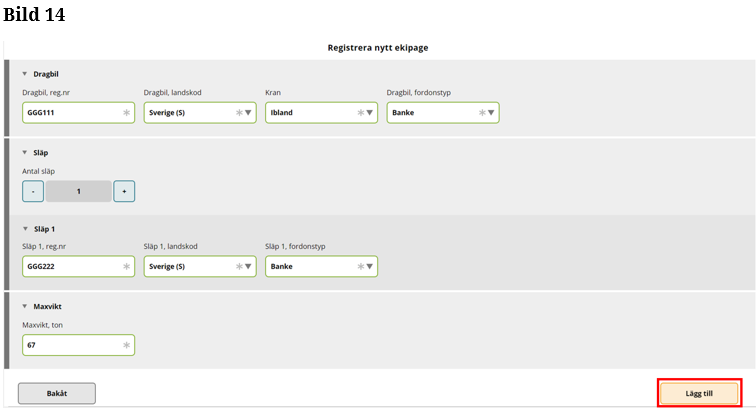The image size is (756, 410).
Task: Click asterisk icon in Dragbil landskod field
Action: pyautogui.click(x=239, y=113)
